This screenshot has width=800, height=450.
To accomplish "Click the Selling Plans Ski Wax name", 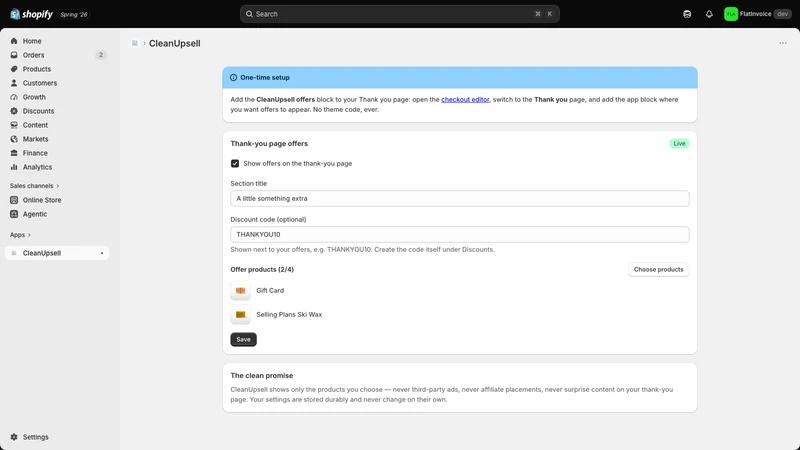I will tap(289, 315).
